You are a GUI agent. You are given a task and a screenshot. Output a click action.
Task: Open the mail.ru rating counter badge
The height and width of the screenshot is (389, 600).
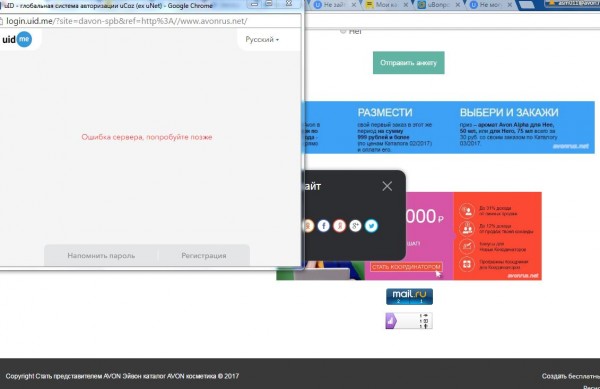point(409,296)
